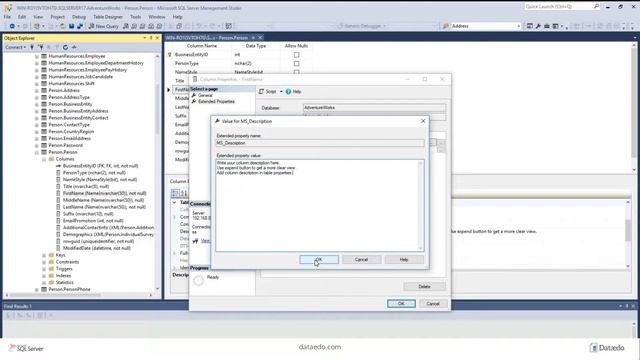
Task: Select the General page in Column Properties
Action: pyautogui.click(x=205, y=95)
